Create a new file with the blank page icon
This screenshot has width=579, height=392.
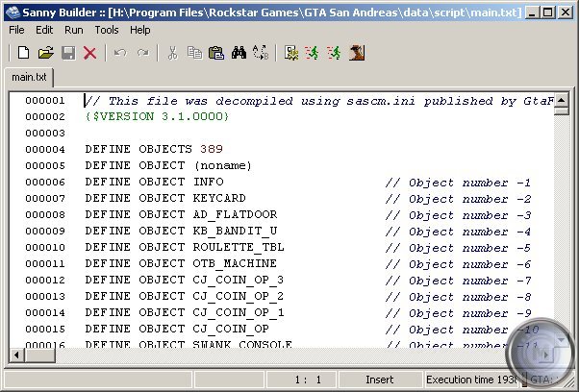pos(24,53)
